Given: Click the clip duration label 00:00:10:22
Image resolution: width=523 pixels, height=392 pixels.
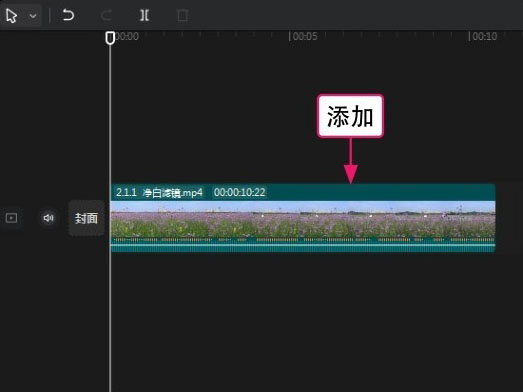Looking at the screenshot, I should click(x=239, y=192).
